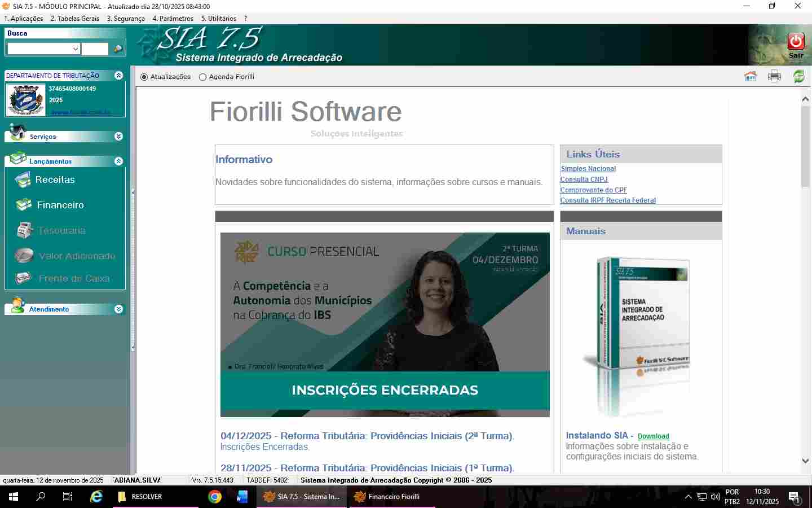
Task: Click the Sair power icon
Action: pos(796,42)
